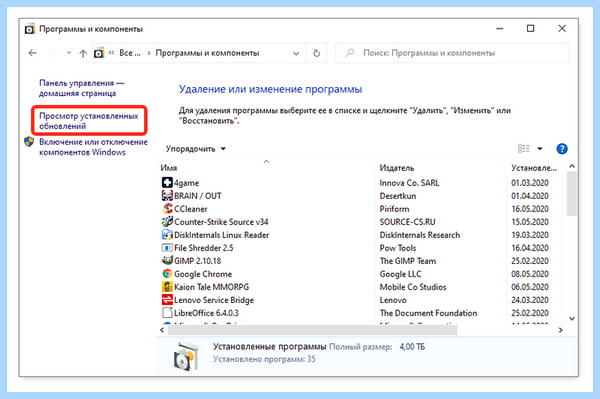Image resolution: width=600 pixels, height=399 pixels.
Task: Click the 4game program icon
Action: pyautogui.click(x=167, y=182)
